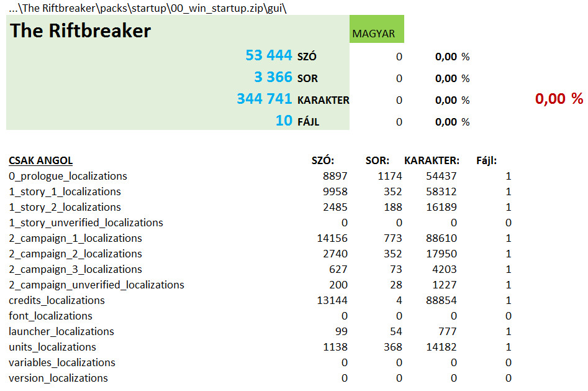Select the version_localizations row name
Viewport: 588px width, 391px height.
(58, 378)
